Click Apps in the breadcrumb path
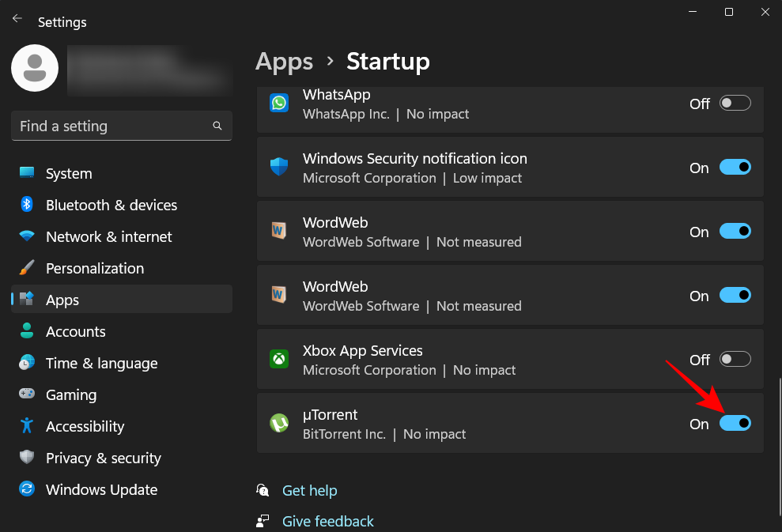This screenshot has height=532, width=782. 284,61
